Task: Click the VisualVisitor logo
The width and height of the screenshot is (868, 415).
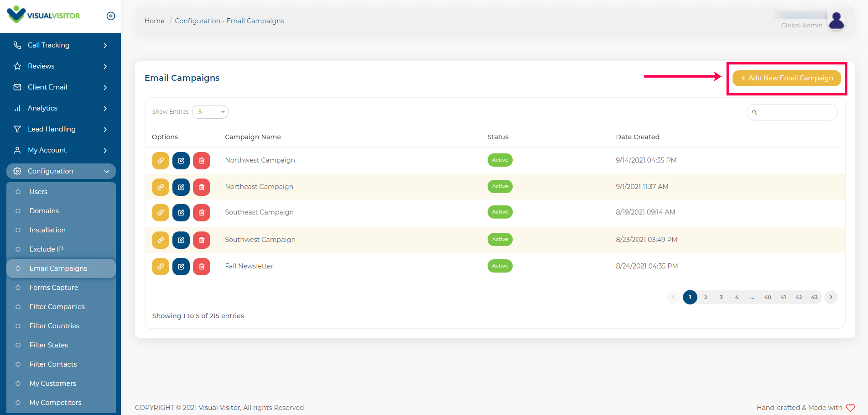Action: click(x=44, y=15)
